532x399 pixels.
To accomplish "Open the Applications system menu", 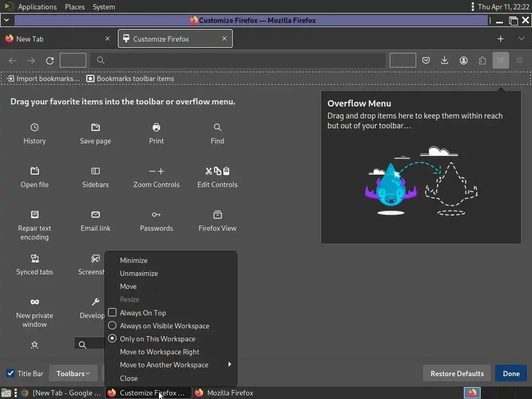I will coord(37,7).
